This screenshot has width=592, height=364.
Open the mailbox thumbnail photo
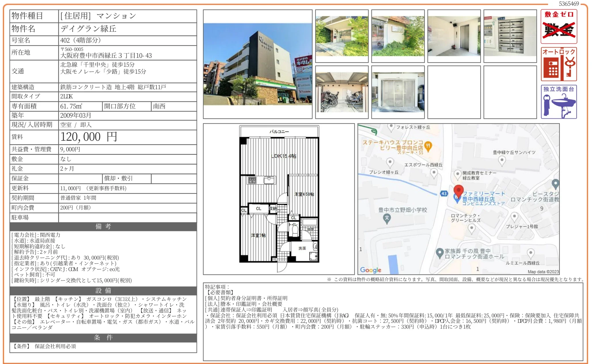point(510,36)
